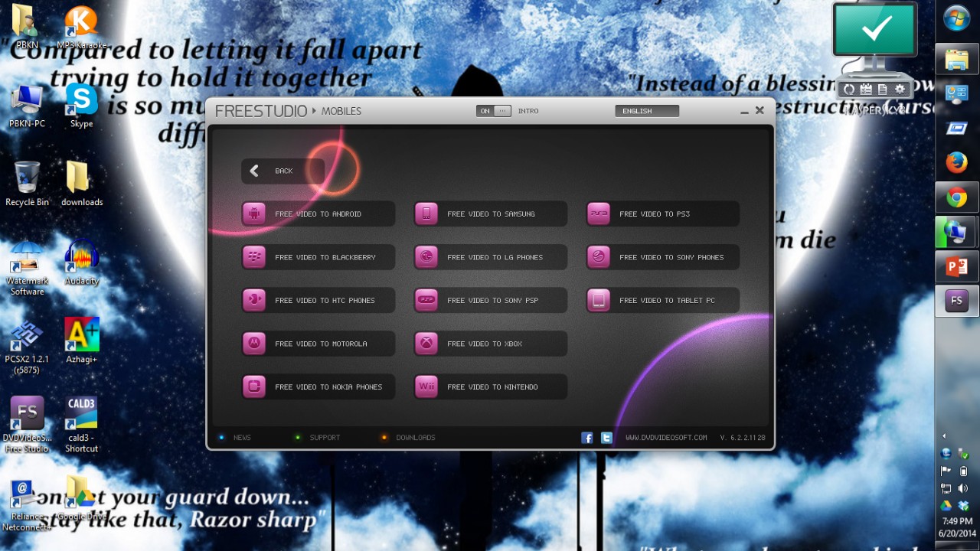980x551 pixels.
Task: Open the Twitter page icon
Action: pos(606,438)
